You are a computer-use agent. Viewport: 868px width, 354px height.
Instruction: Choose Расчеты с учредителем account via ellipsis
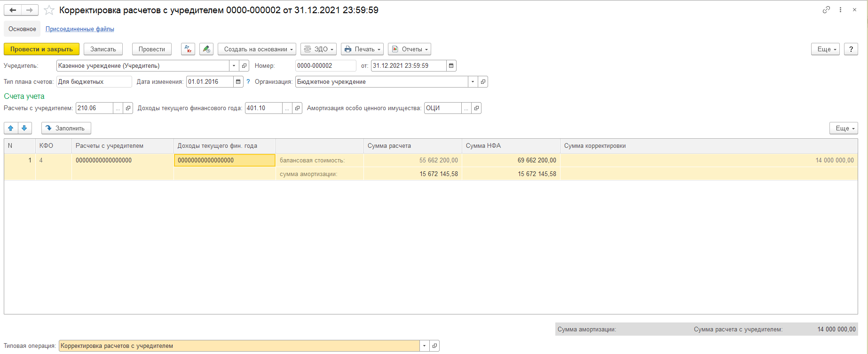tap(118, 108)
